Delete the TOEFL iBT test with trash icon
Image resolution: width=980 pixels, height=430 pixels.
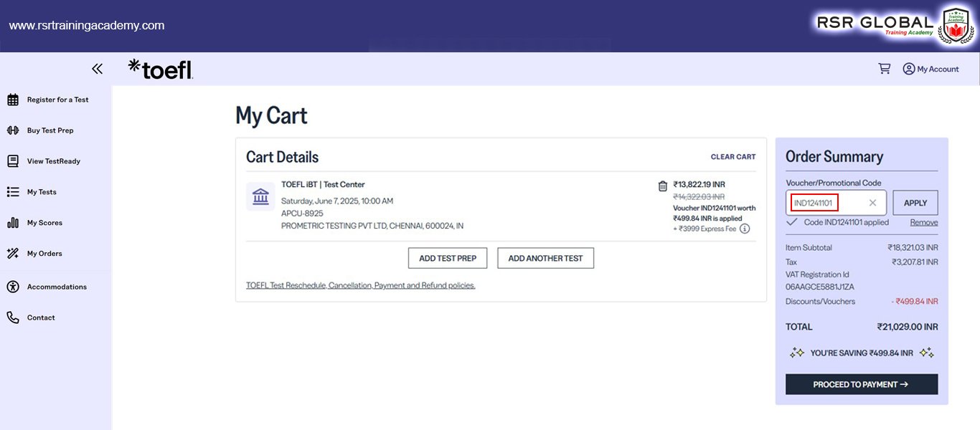click(663, 186)
